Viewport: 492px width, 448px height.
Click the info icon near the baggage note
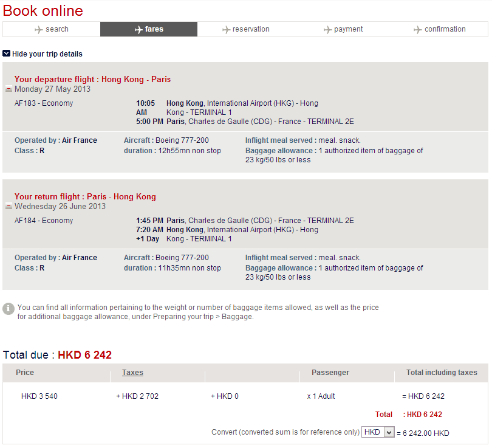tap(9, 309)
